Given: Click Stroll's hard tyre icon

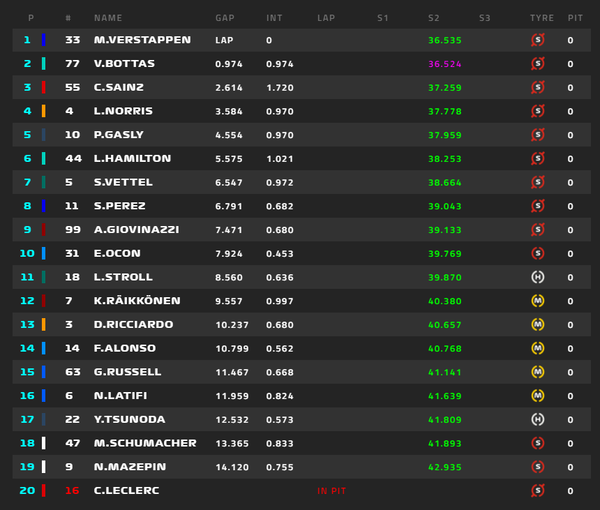Looking at the screenshot, I should [538, 277].
